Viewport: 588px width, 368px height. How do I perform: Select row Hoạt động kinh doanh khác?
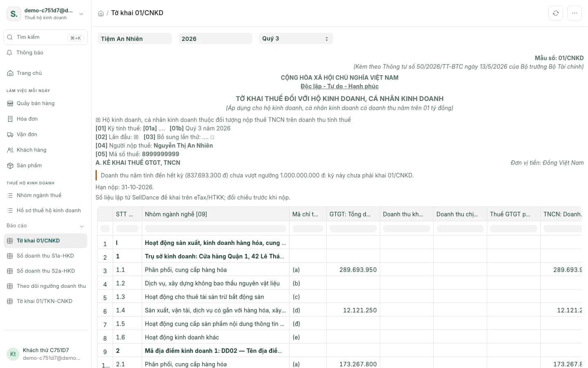[339, 337]
